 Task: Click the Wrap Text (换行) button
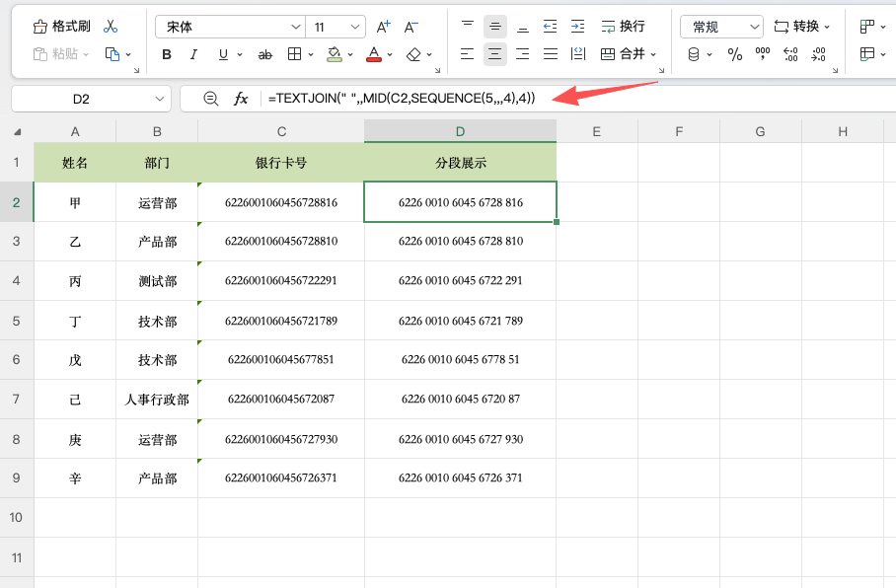coord(623,27)
